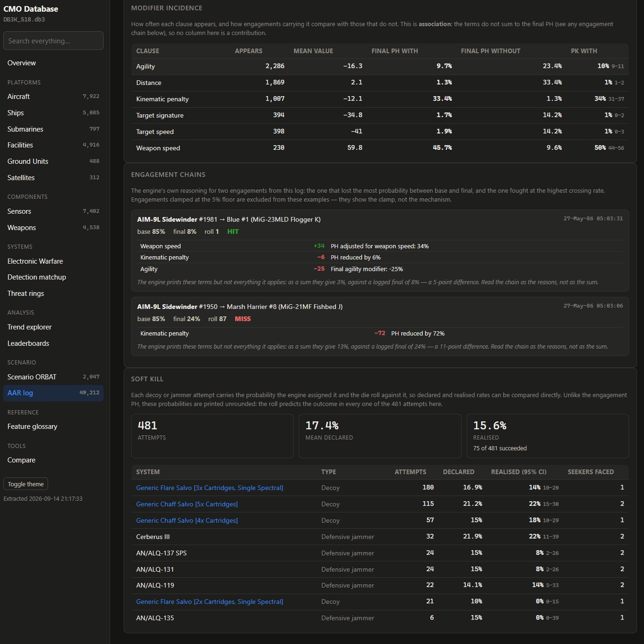Click the MISS result label
The width and height of the screenshot is (644, 644).
243,319
